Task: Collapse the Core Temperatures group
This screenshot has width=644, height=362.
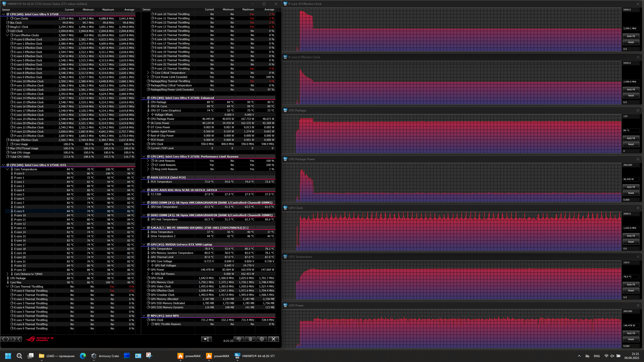Action: point(8,169)
